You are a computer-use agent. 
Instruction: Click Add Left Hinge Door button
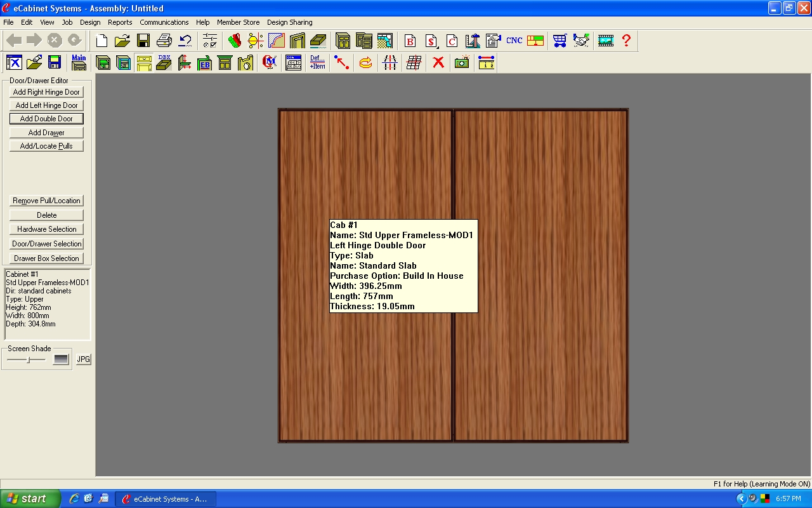(x=46, y=105)
